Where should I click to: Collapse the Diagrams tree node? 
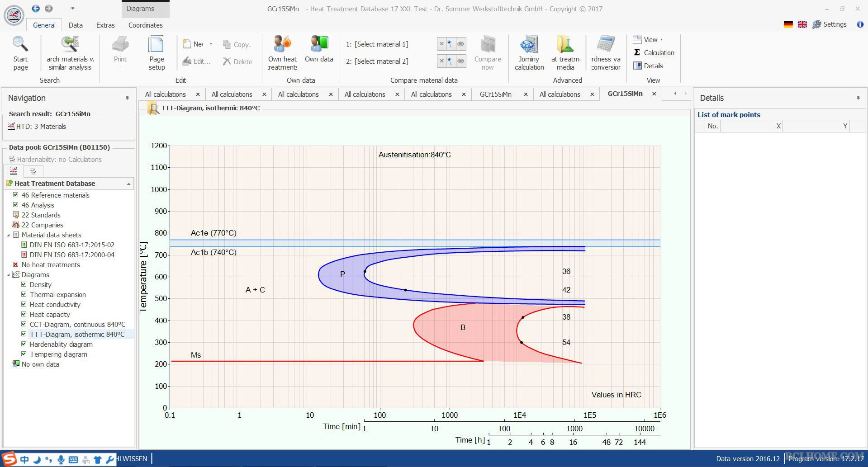point(8,275)
